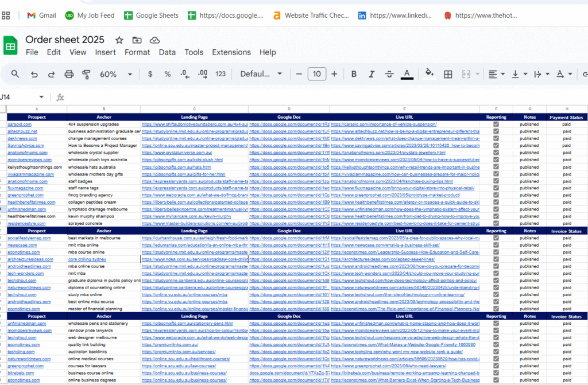Uncheck Reporting box in dekhnews.com row

(x=496, y=139)
